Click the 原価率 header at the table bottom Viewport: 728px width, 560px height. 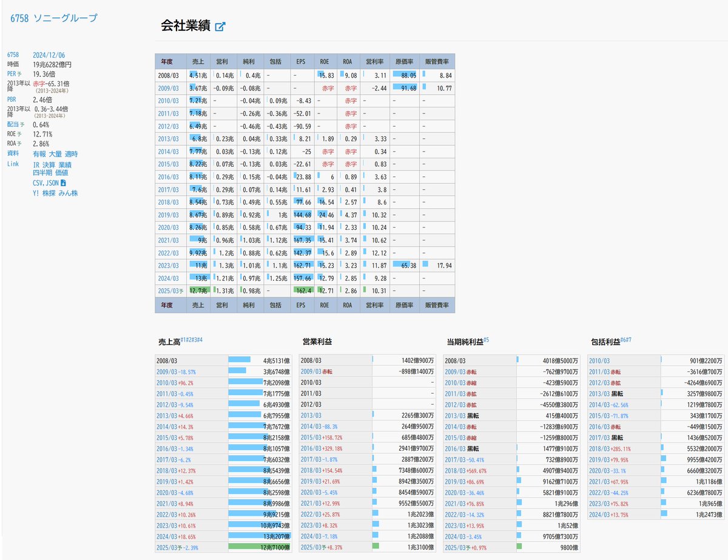click(x=404, y=305)
